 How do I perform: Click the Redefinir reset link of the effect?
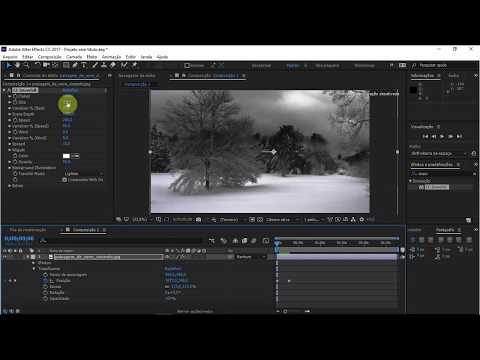pos(70,90)
